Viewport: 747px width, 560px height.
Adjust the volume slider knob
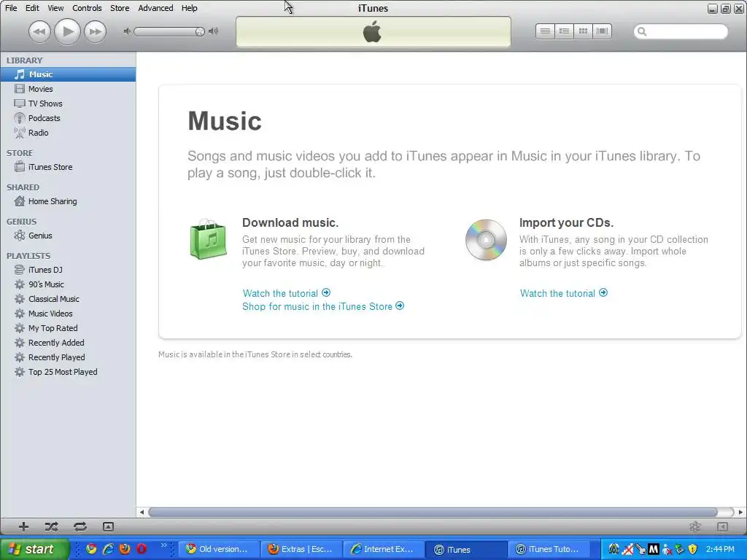(200, 32)
